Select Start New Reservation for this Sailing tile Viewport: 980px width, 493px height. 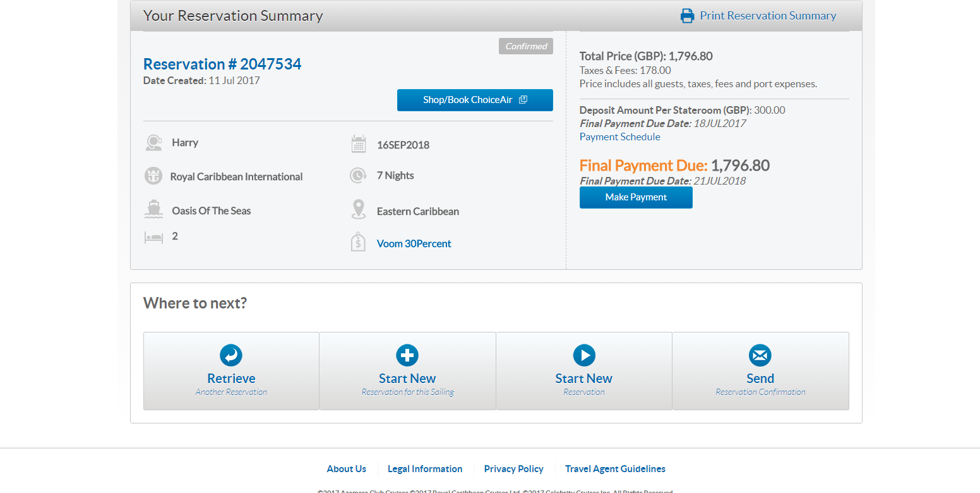click(x=408, y=371)
